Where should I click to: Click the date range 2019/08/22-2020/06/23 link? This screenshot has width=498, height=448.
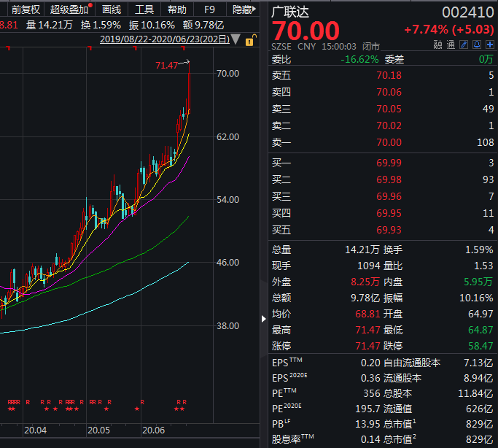[164, 39]
